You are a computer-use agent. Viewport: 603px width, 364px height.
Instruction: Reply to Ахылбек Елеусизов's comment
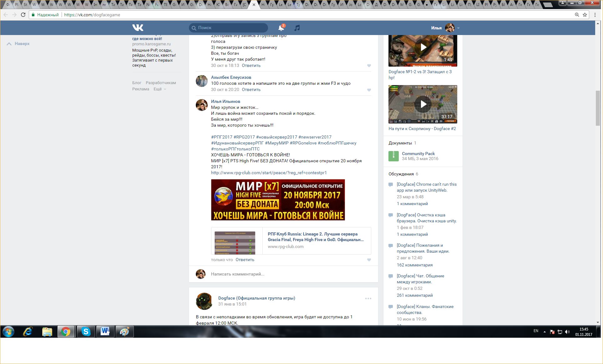(251, 90)
